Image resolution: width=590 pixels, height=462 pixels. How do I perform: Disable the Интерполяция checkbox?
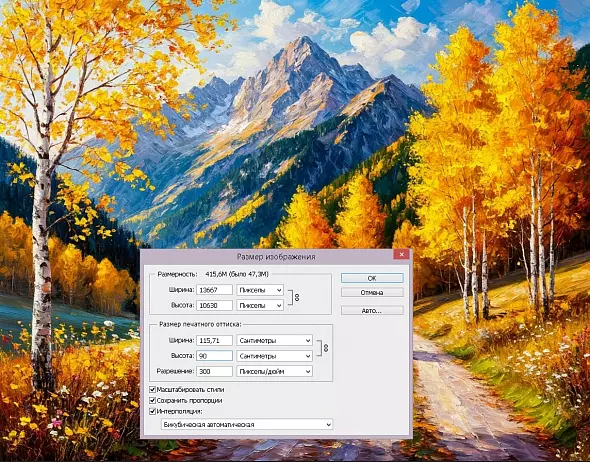[152, 411]
